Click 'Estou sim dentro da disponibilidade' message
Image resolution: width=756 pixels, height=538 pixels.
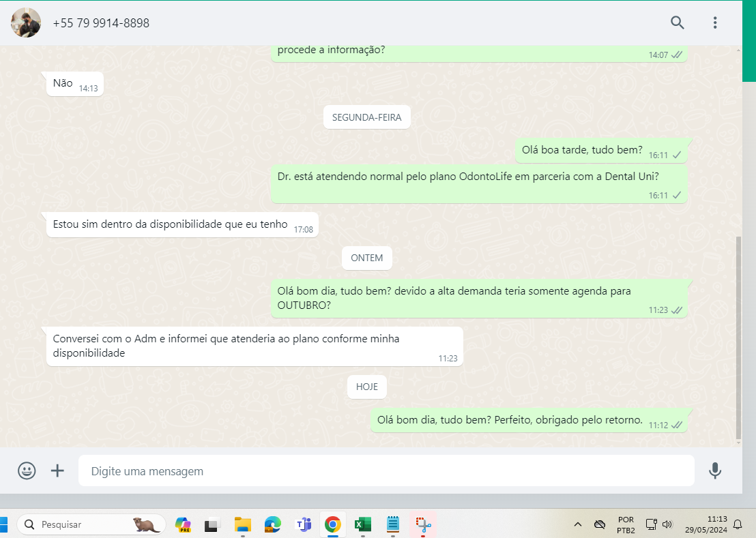pos(182,225)
